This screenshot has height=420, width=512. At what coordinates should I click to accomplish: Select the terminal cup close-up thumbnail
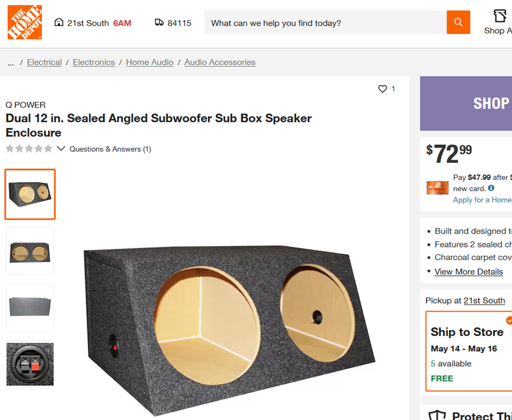click(30, 364)
